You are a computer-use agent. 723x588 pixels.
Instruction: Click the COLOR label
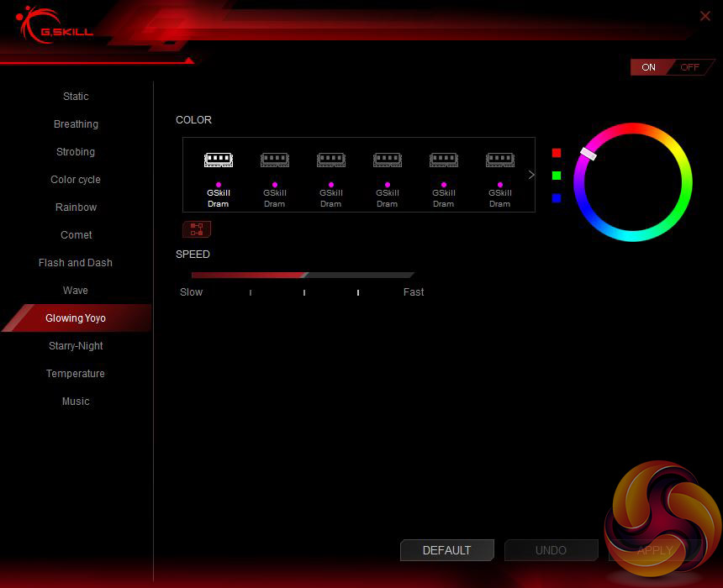(193, 120)
